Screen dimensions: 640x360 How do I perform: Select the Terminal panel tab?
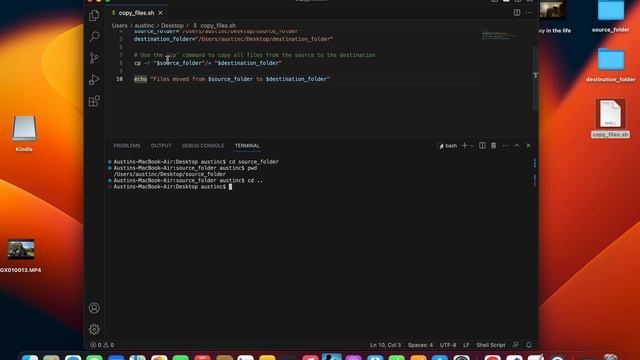(x=247, y=146)
